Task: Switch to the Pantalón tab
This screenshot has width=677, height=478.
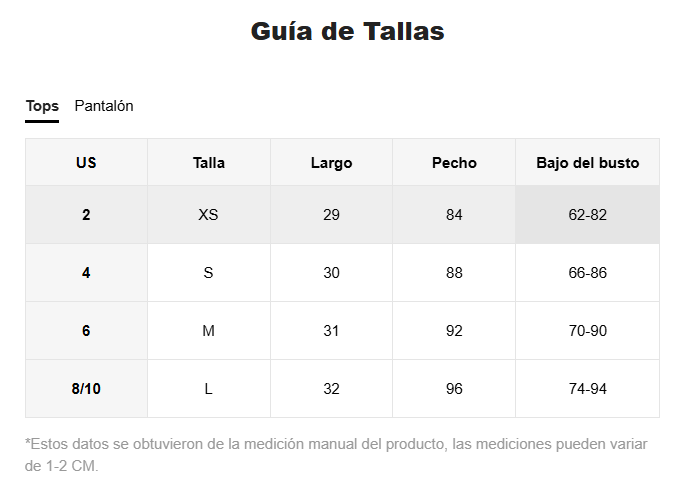Action: [104, 106]
